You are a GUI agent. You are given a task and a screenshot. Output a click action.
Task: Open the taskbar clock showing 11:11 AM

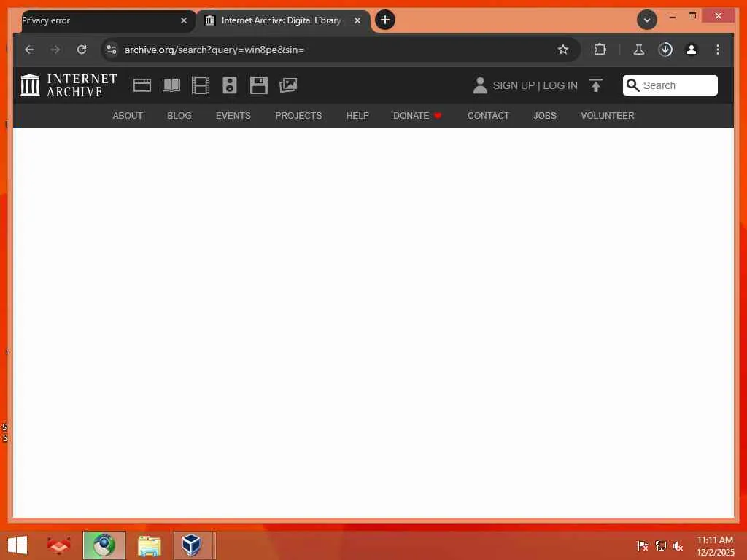[715, 545]
